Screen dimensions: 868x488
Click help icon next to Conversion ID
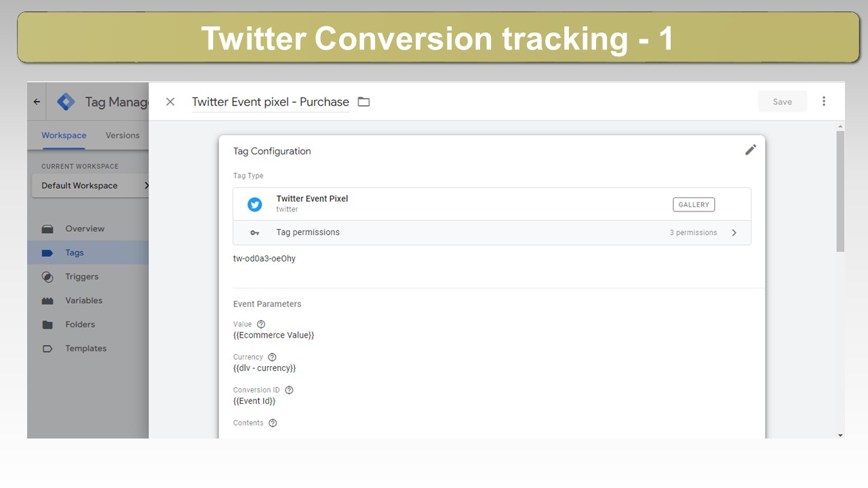(x=289, y=390)
